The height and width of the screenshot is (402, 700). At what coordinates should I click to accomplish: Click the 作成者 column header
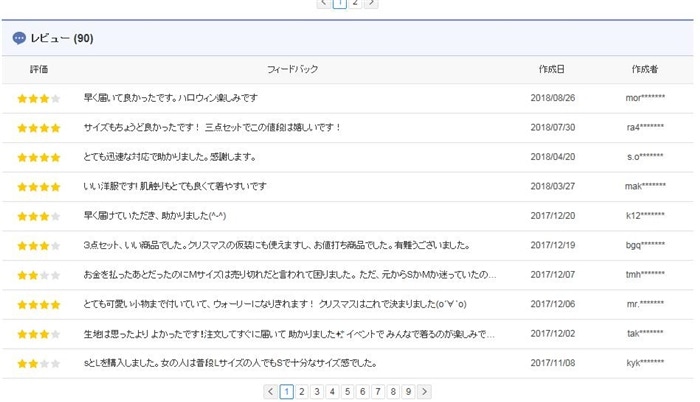(645, 69)
